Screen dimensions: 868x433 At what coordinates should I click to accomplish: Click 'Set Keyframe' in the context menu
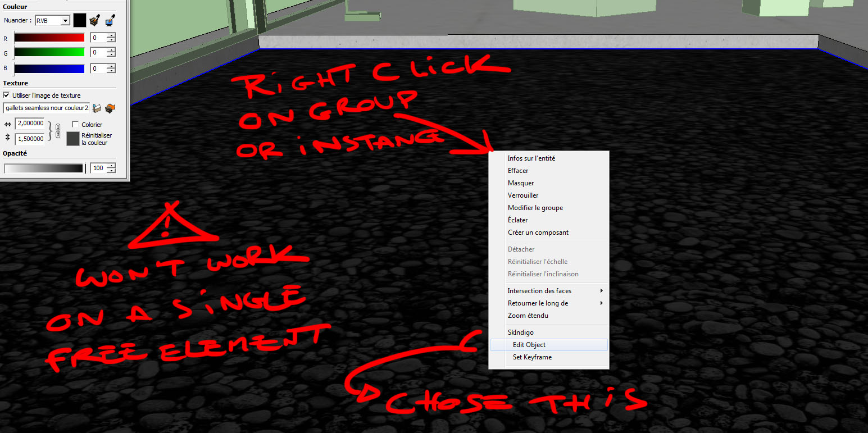tap(531, 357)
